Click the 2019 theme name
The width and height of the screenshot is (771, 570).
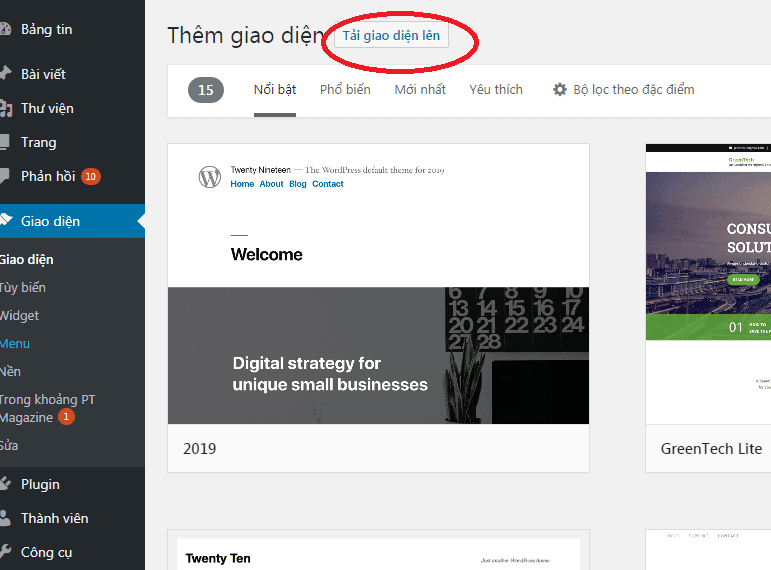click(x=200, y=449)
